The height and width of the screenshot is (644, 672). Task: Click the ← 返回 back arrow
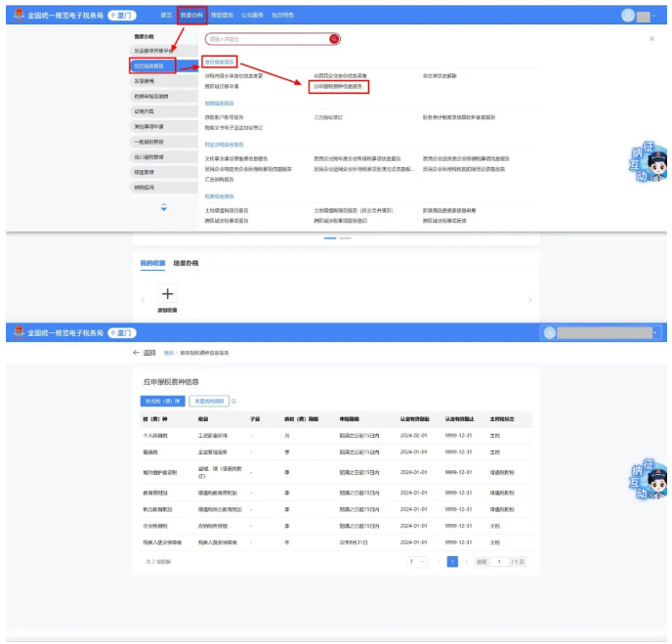tap(144, 352)
